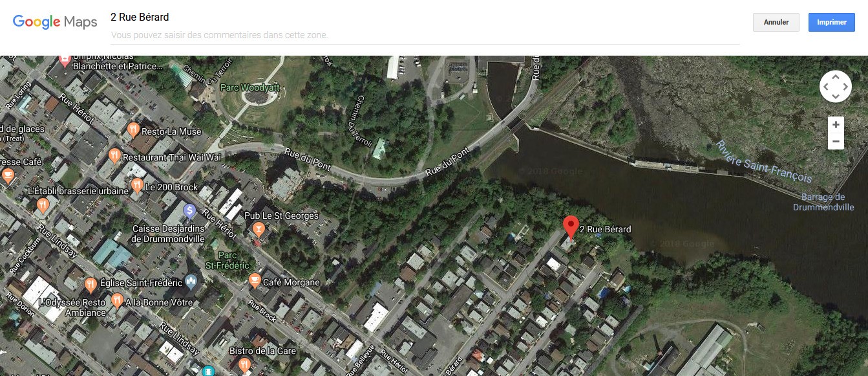
Task: Zoom out with the minus button
Action: click(836, 141)
